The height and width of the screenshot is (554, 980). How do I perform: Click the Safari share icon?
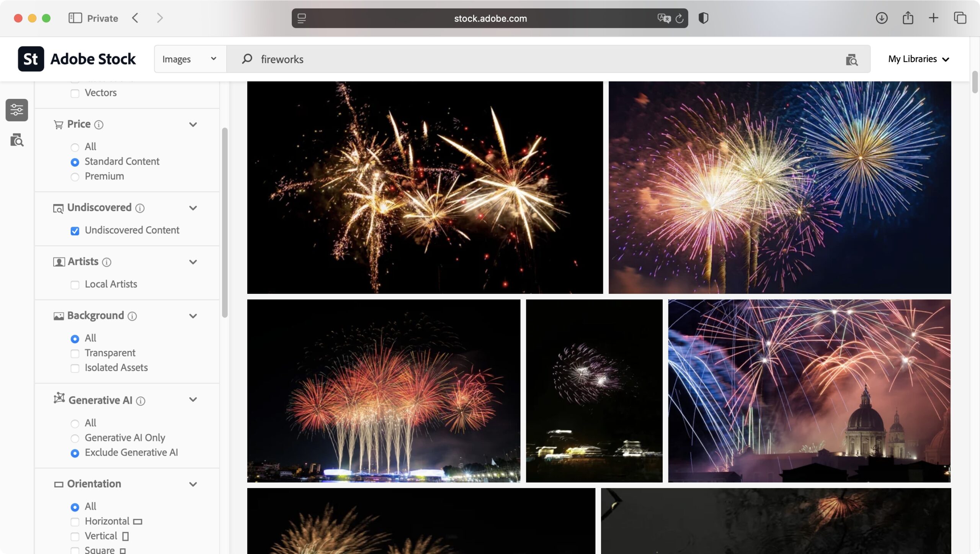908,18
